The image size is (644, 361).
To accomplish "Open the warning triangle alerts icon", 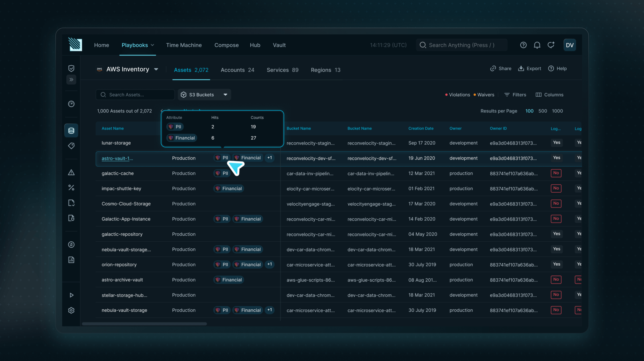I will tap(71, 172).
